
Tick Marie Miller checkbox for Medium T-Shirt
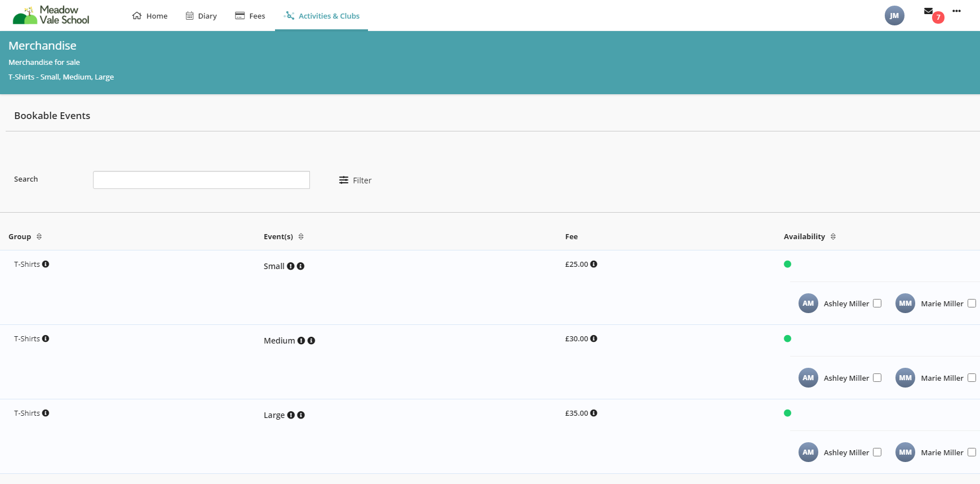(972, 378)
